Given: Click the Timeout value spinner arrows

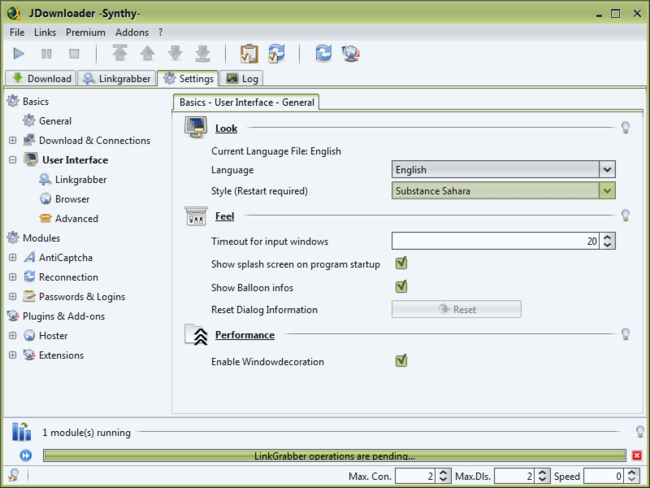Looking at the screenshot, I should pos(607,241).
